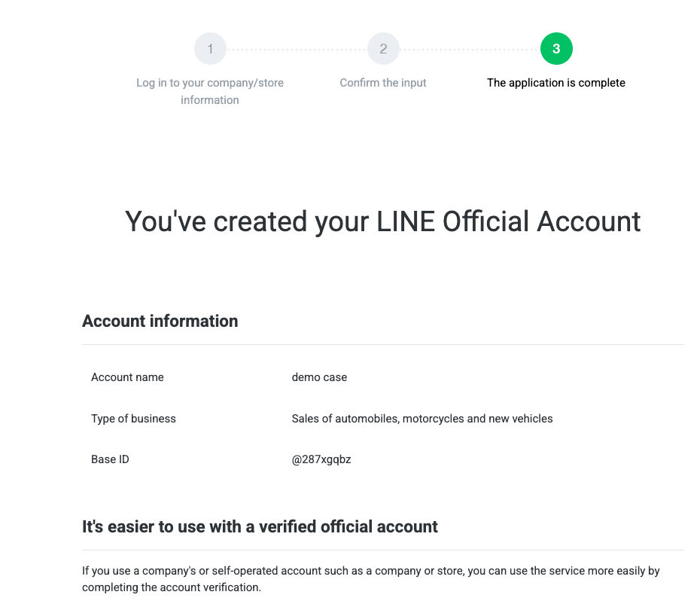Click the "Type of business" field label
This screenshot has height=610, width=700.
click(133, 419)
